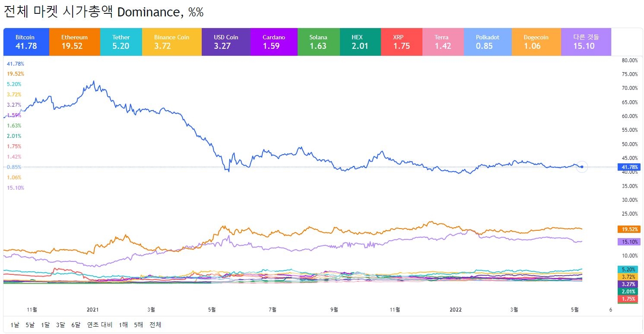
Task: Disable the HEX dominance line
Action: coord(360,41)
